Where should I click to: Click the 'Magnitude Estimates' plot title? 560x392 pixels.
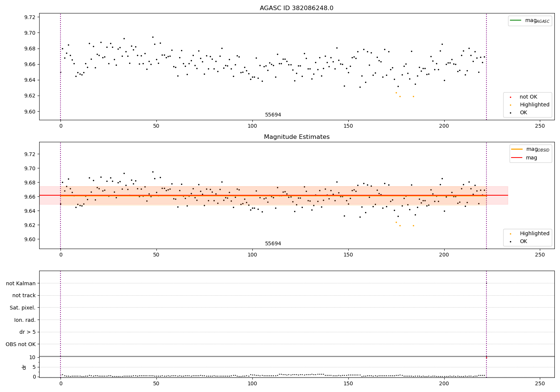(296, 137)
